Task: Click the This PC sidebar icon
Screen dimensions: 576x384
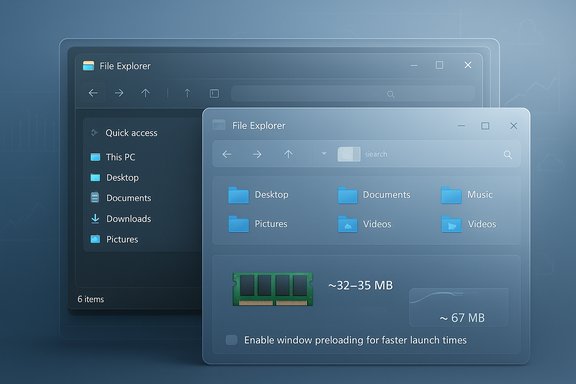Action: 95,157
